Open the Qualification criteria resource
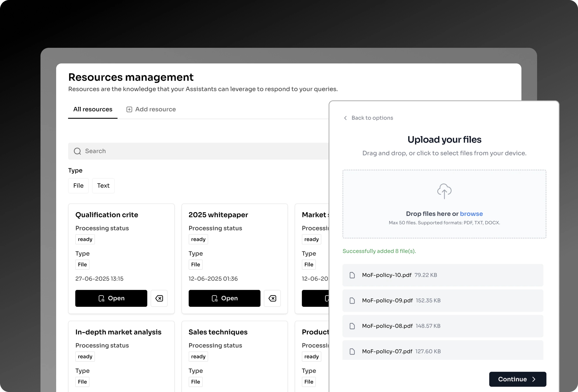The width and height of the screenshot is (578, 392). coord(111,298)
